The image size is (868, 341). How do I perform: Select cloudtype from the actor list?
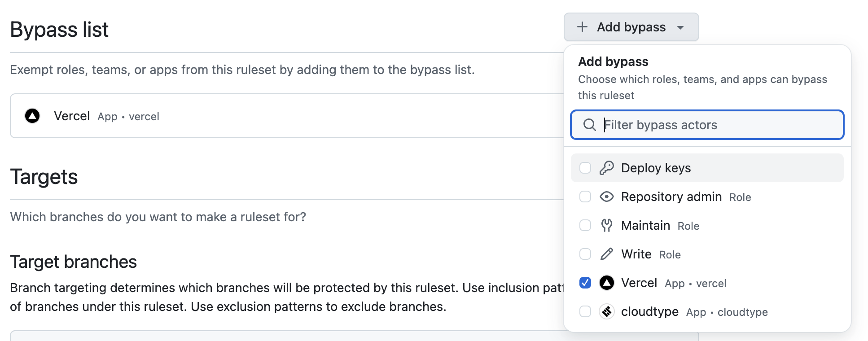649,311
